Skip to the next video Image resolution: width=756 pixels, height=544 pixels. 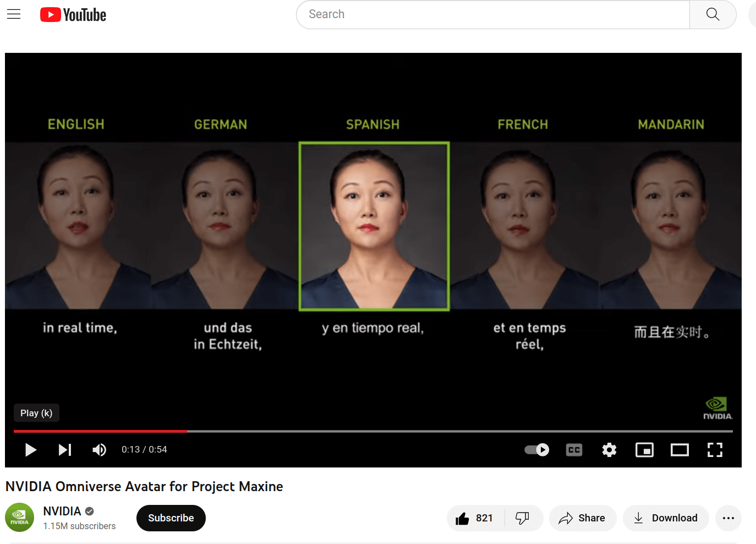[x=65, y=450]
